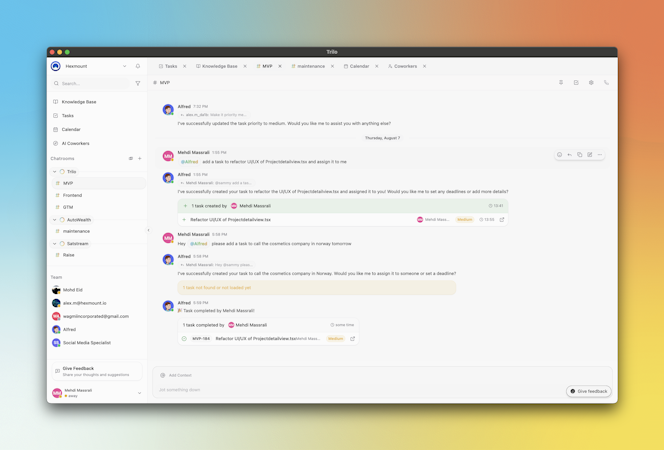
Task: Close the Knowledge Base tab
Action: [x=245, y=66]
